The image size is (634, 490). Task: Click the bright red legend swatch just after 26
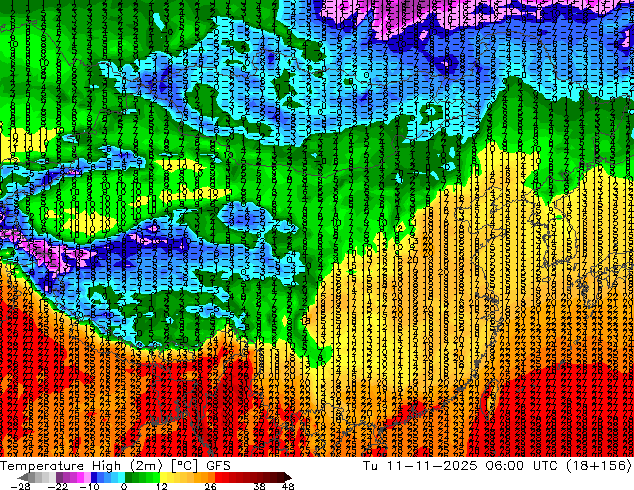pos(218,477)
